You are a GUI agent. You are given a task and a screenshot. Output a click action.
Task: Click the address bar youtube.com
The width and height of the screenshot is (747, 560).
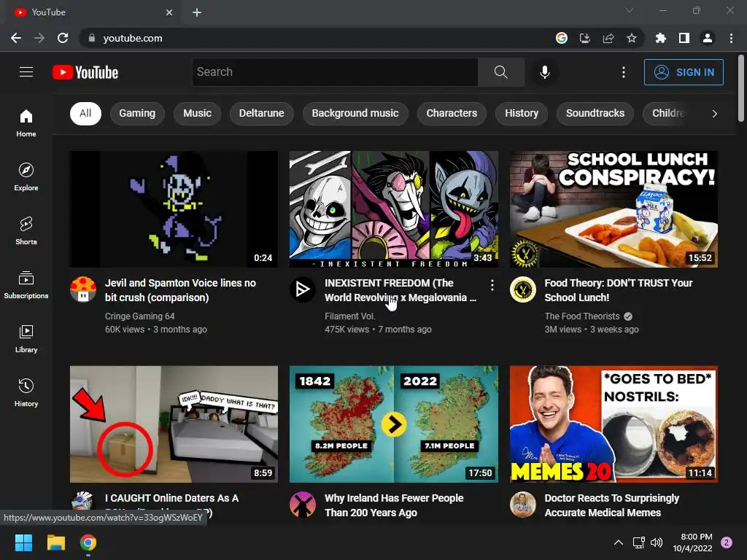coord(133,38)
